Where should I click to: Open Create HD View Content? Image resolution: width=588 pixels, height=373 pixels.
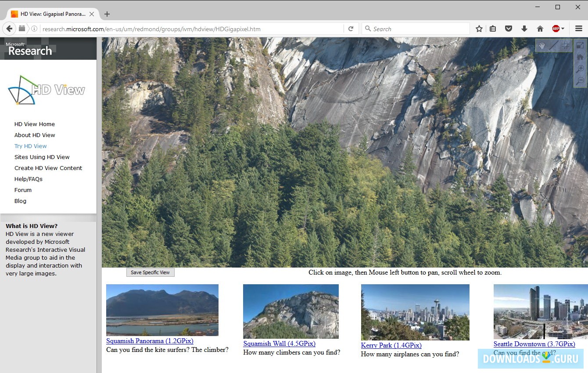(x=48, y=168)
